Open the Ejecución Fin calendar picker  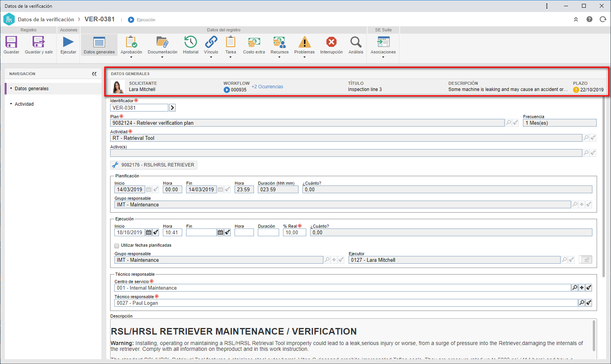coord(220,232)
